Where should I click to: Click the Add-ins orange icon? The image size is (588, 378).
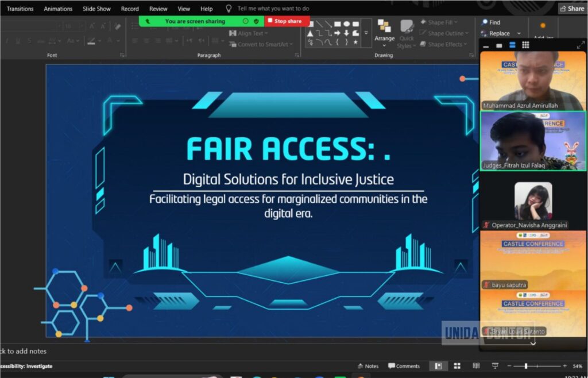click(x=542, y=26)
